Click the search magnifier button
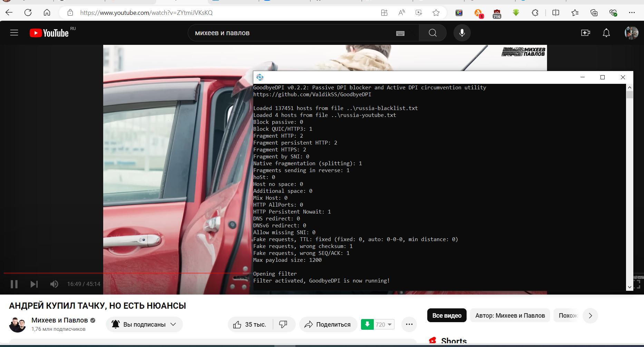Viewport: 644px width, 347px height. tap(432, 33)
